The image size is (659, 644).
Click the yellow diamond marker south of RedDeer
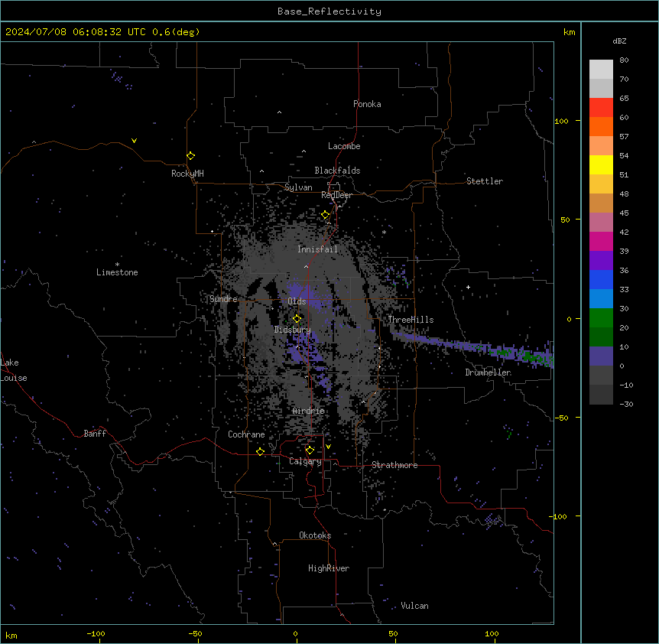[x=326, y=215]
